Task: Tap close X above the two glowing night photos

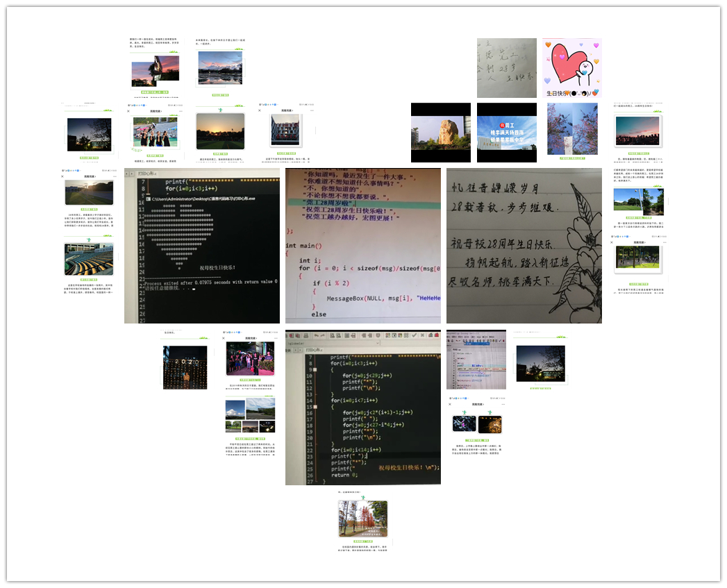Action: point(450,404)
